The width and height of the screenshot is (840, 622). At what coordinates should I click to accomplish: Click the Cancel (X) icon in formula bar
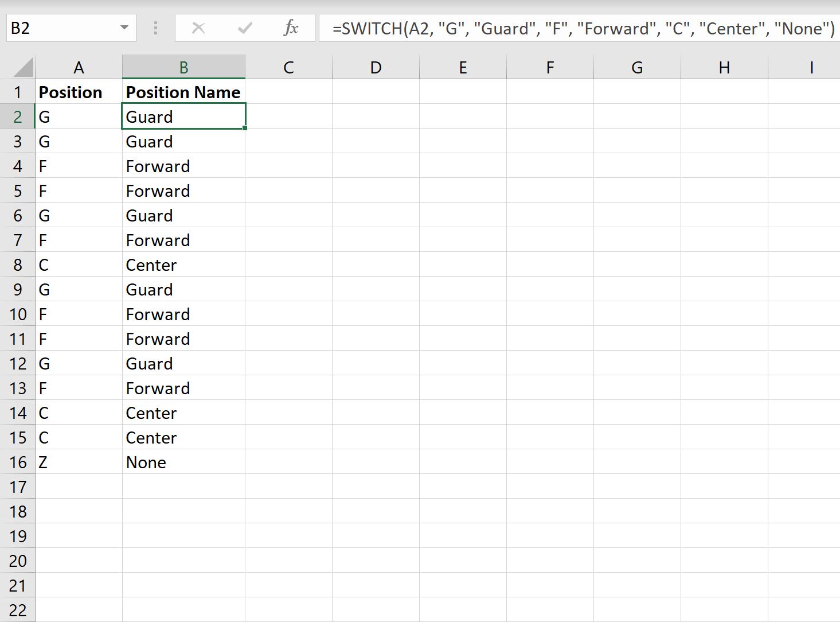[x=198, y=28]
